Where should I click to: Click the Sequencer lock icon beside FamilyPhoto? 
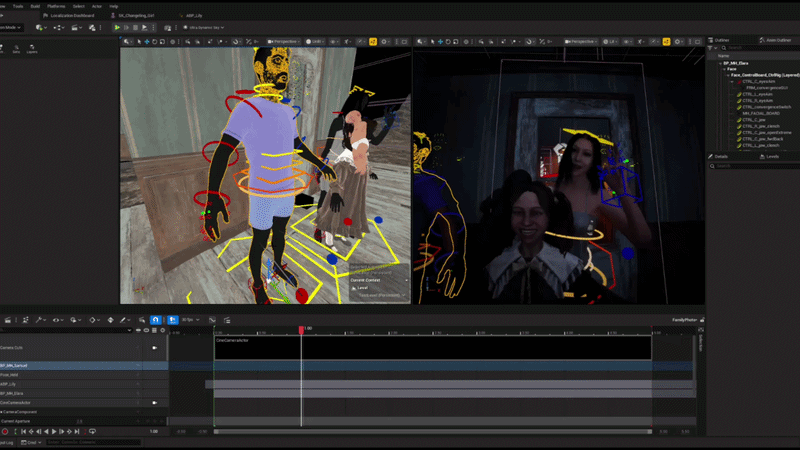tap(702, 320)
